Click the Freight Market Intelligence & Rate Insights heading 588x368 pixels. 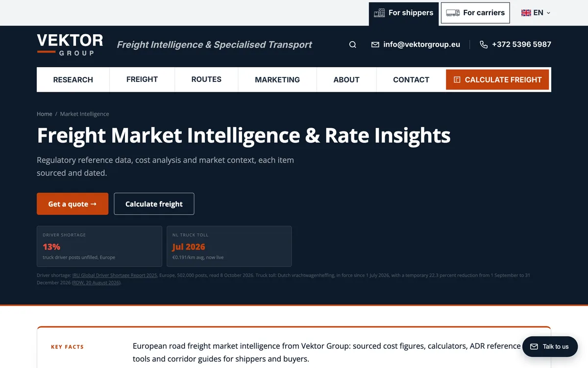coord(244,135)
